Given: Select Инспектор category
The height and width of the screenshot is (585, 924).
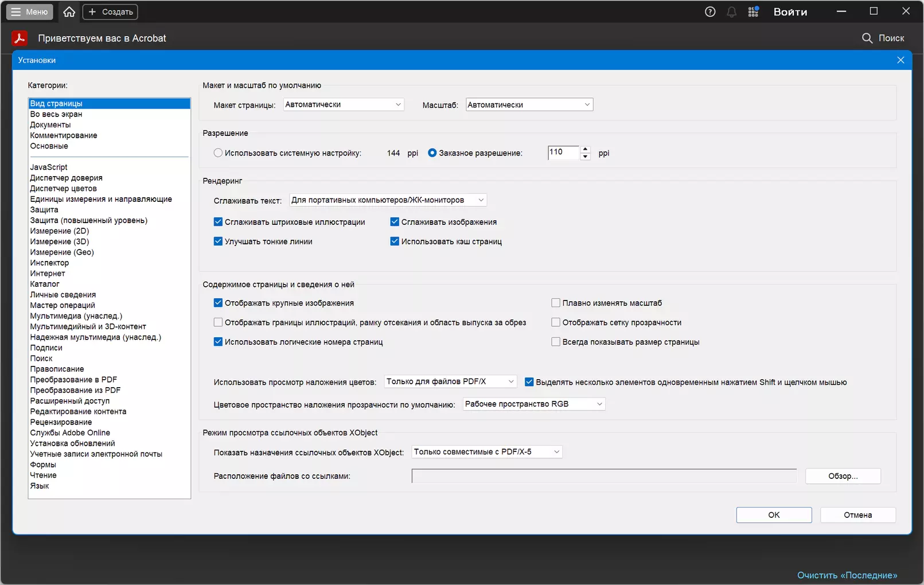Looking at the screenshot, I should tap(49, 263).
